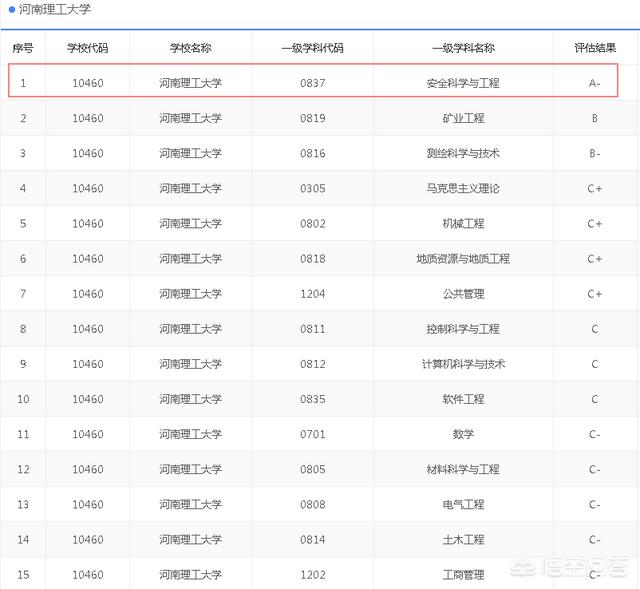Click the A- rating in the highlighted row
Viewport: 640px width, 589px height.
(594, 83)
